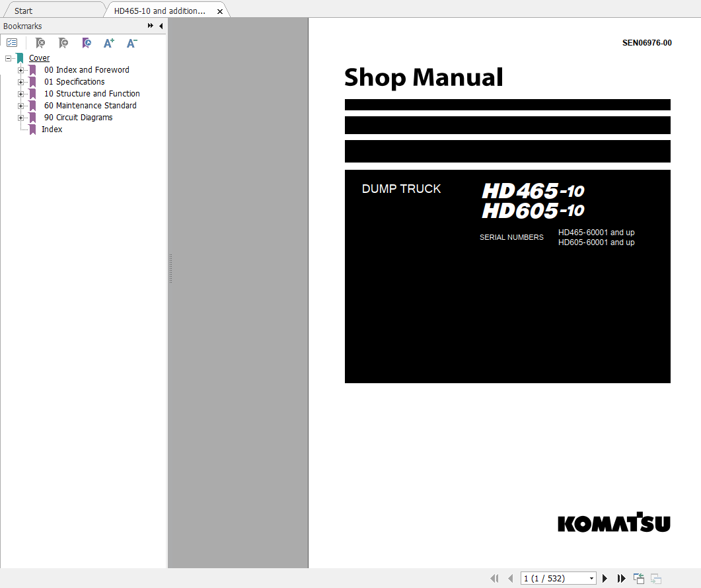Screen dimensions: 701x588
Task: Click the add new bookmark icon
Action: (x=63, y=43)
